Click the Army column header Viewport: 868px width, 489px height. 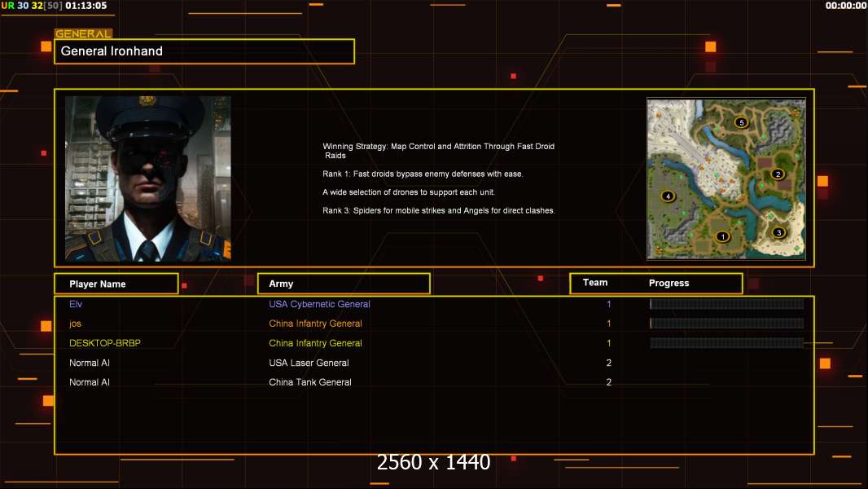point(344,284)
